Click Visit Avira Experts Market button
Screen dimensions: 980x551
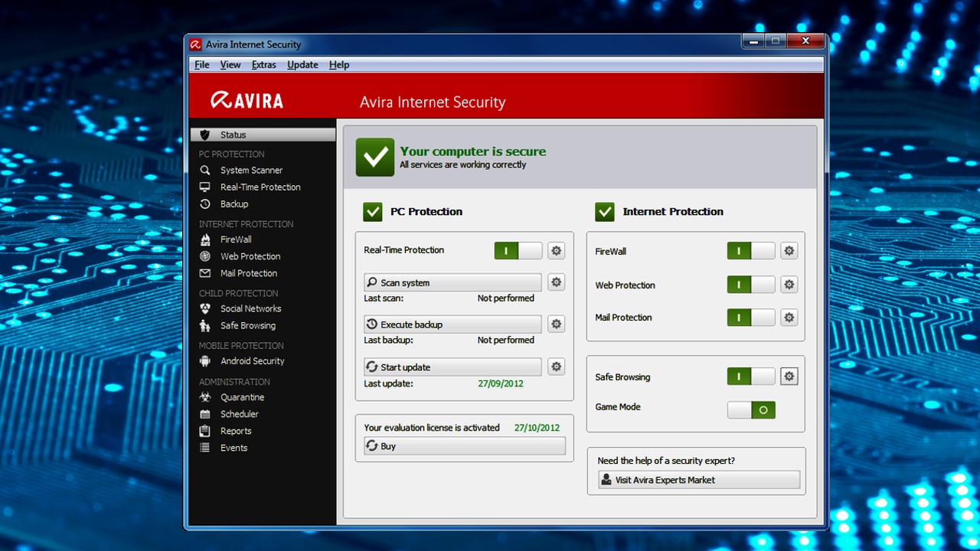point(699,480)
